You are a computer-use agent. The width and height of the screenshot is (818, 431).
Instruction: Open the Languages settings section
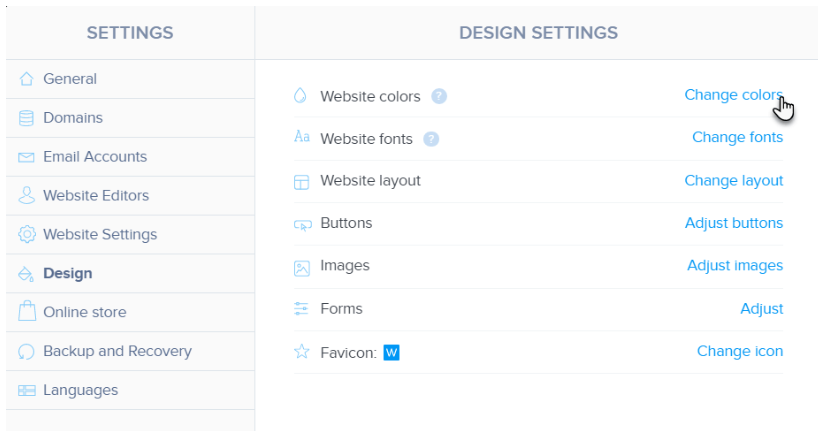point(130,390)
